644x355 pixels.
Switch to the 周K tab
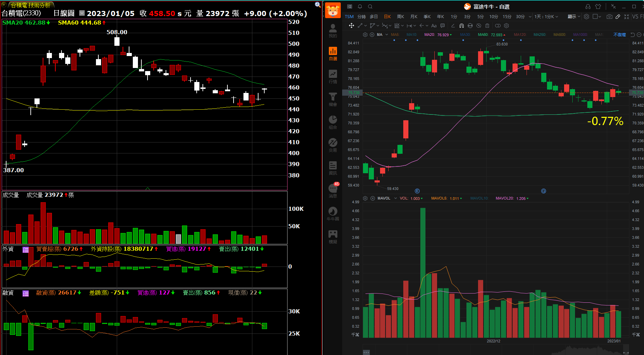coord(401,16)
